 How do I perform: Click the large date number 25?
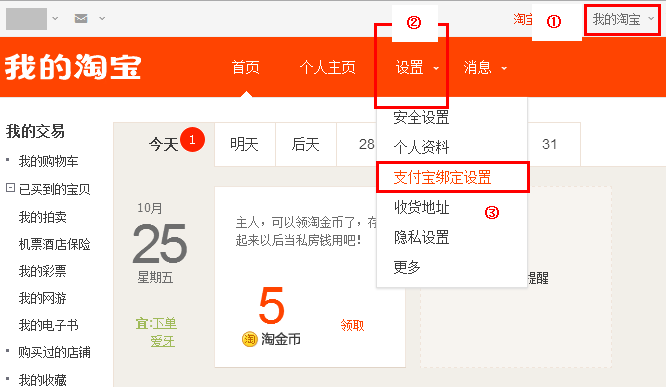coord(160,244)
